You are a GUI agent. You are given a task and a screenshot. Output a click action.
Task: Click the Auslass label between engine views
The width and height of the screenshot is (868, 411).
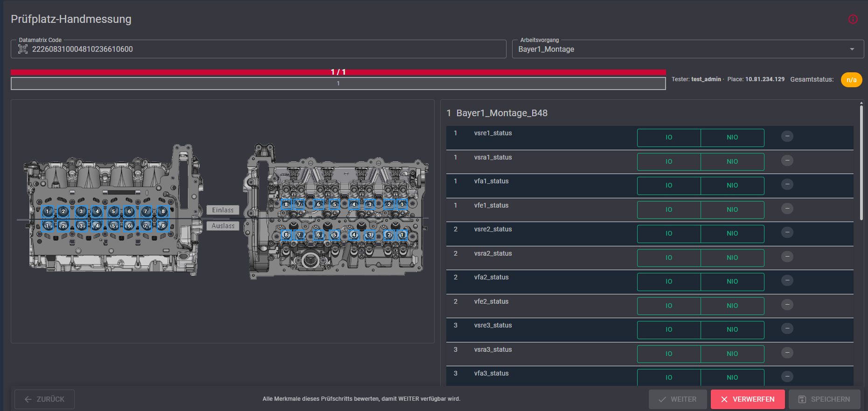coord(223,226)
